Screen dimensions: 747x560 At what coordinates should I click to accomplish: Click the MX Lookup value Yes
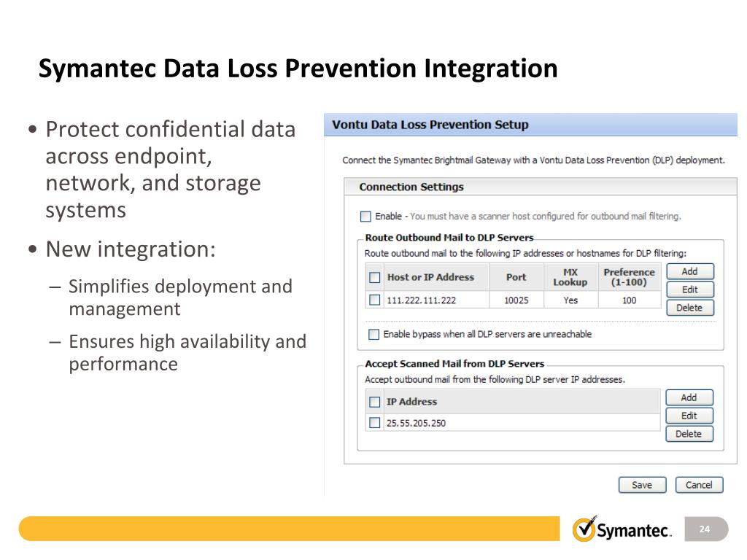pos(570,300)
